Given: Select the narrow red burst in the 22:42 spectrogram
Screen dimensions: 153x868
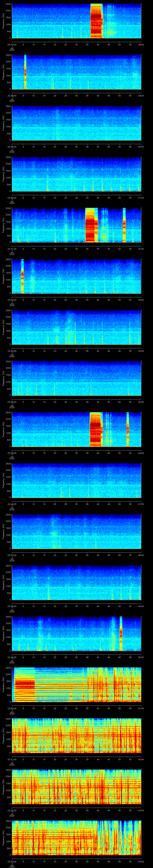Looking at the screenshot, I should point(23,276).
